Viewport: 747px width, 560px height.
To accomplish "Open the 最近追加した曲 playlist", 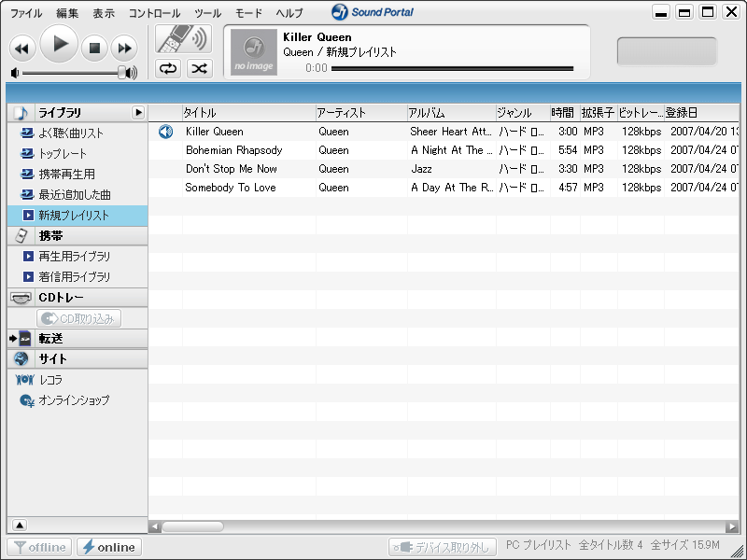I will point(75,195).
